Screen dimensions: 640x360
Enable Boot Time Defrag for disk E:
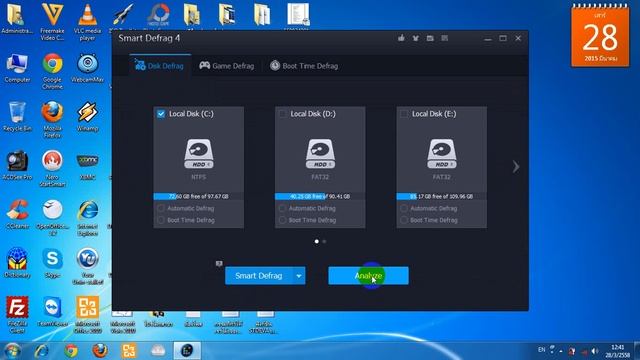click(404, 220)
